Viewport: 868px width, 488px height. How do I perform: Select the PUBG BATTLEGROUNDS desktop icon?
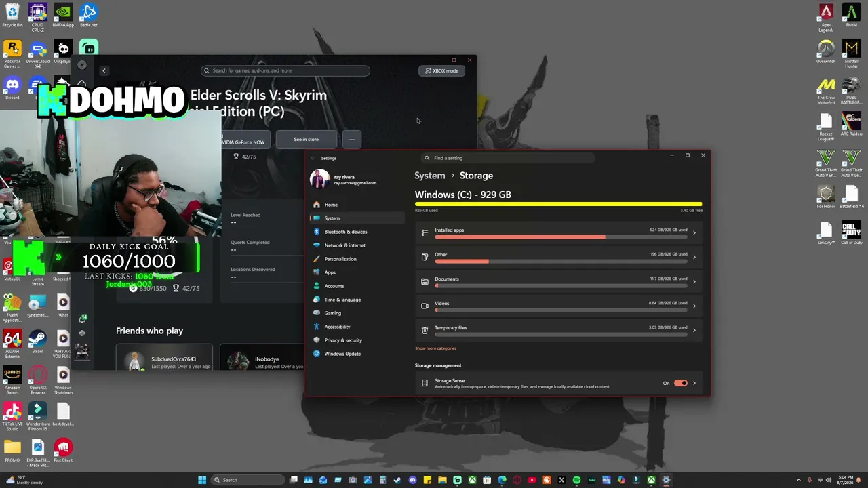pyautogui.click(x=851, y=91)
